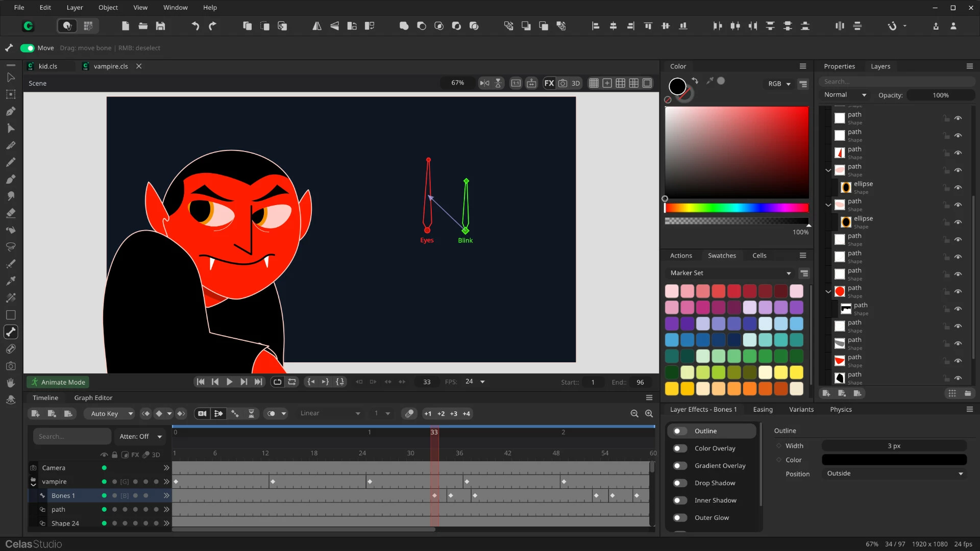Enable the Color Overlay effect
The width and height of the screenshot is (980, 551).
(x=679, y=448)
